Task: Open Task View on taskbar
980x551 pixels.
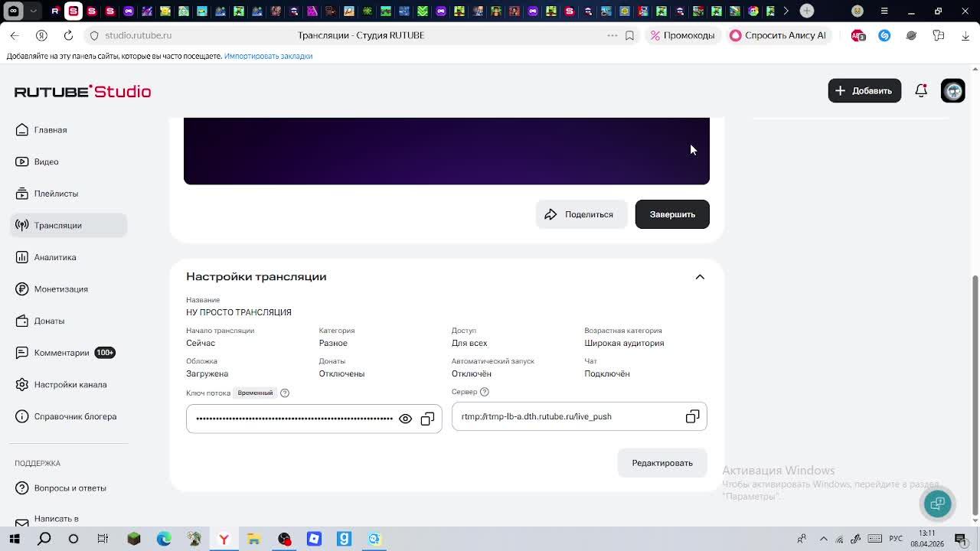Action: 103,539
